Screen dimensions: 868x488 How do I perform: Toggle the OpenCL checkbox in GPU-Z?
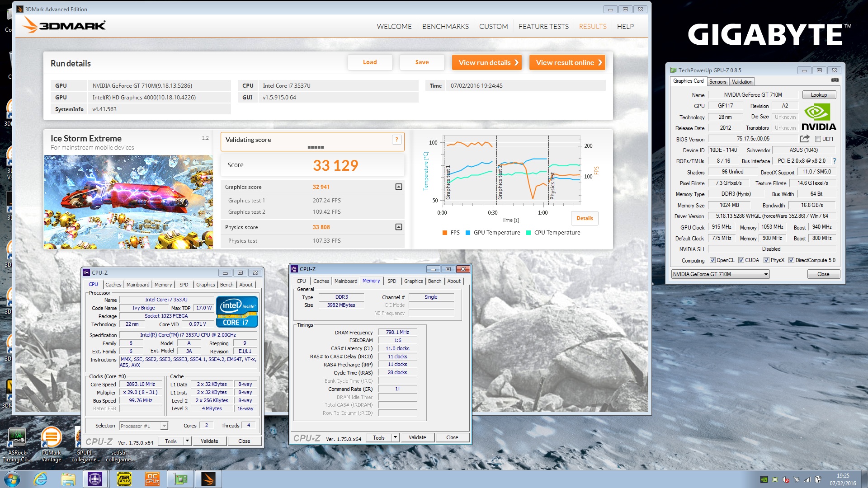712,260
